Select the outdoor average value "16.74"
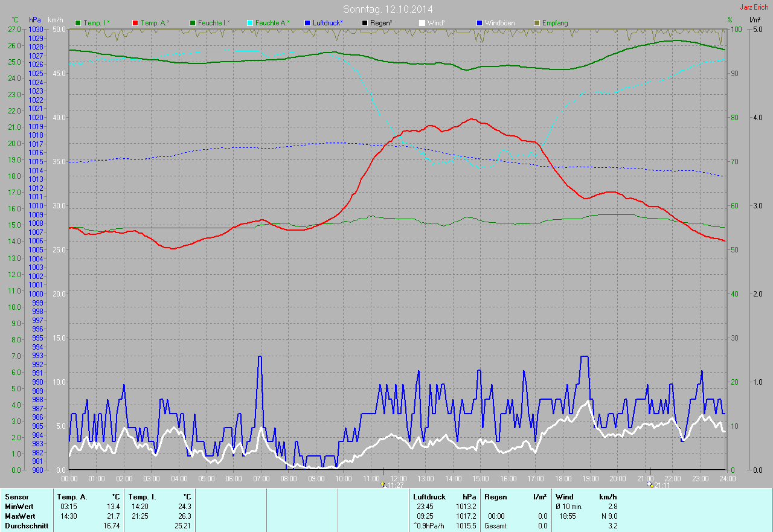 (x=111, y=526)
